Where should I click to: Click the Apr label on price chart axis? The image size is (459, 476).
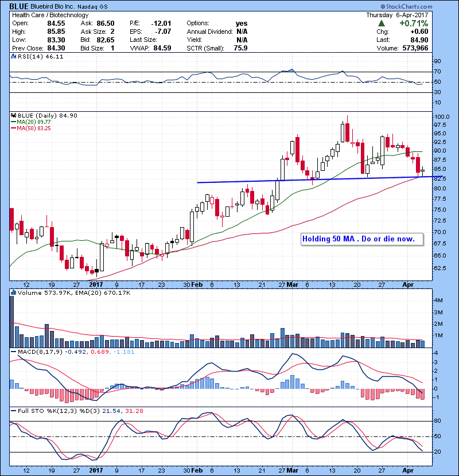[x=408, y=284]
